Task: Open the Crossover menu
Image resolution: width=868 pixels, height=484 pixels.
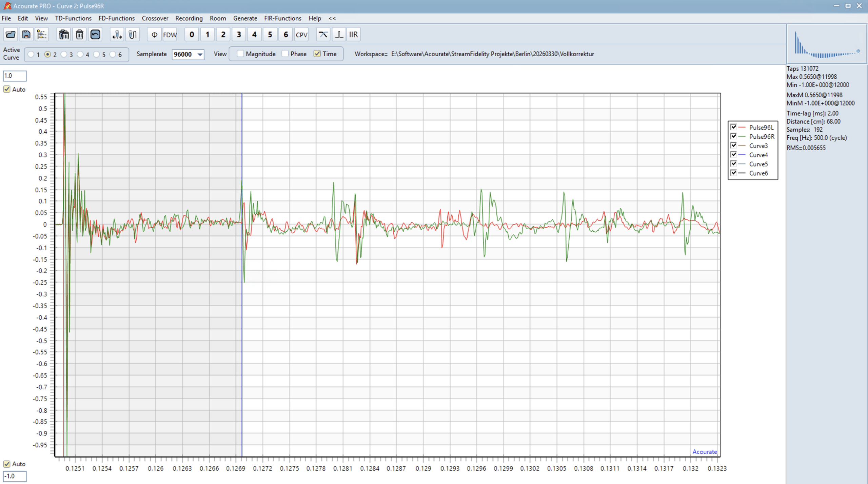Action: pyautogui.click(x=155, y=18)
